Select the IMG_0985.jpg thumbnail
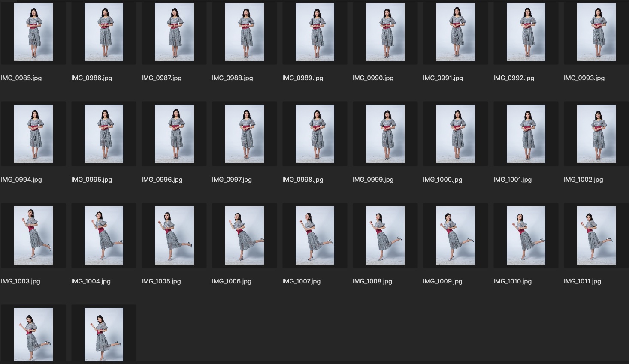This screenshot has width=629, height=364. coord(33,32)
